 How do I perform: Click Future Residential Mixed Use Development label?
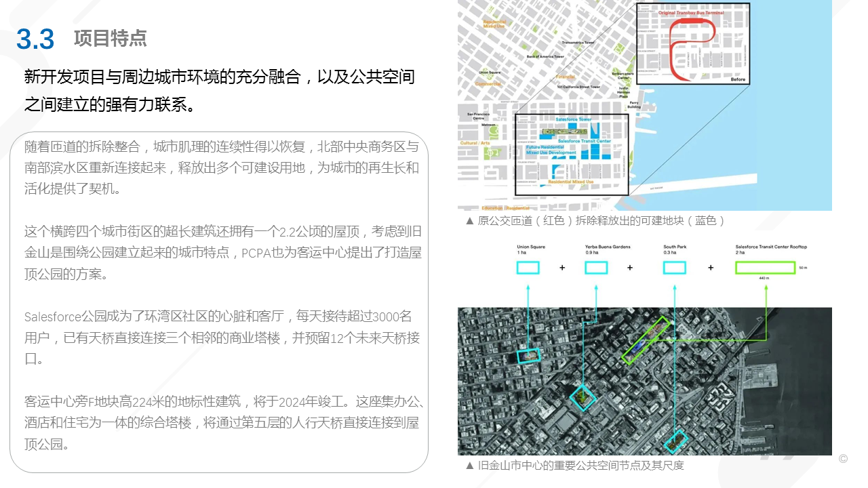click(x=551, y=150)
